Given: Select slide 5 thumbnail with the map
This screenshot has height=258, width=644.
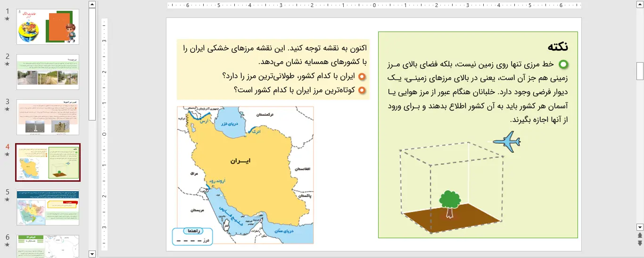Looking at the screenshot, I should pyautogui.click(x=48, y=208).
